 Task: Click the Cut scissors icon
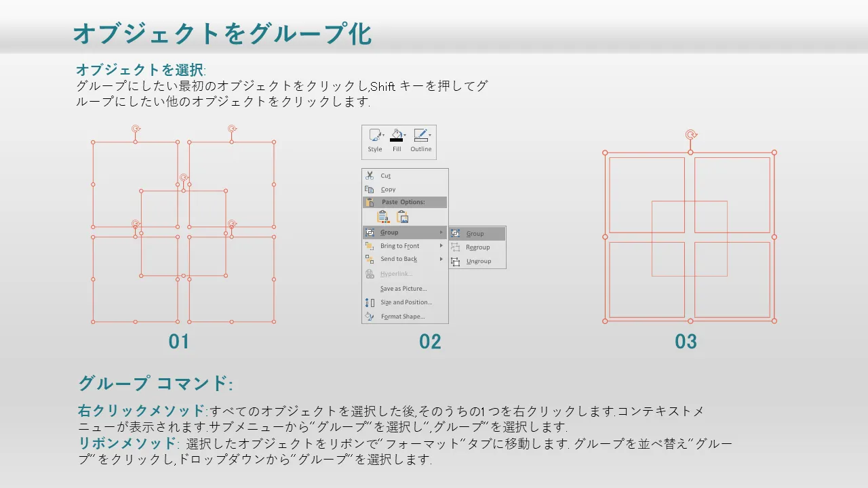pyautogui.click(x=370, y=176)
